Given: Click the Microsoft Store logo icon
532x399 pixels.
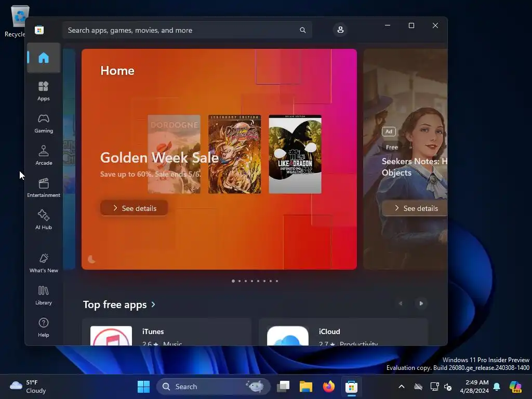Looking at the screenshot, I should tap(39, 30).
